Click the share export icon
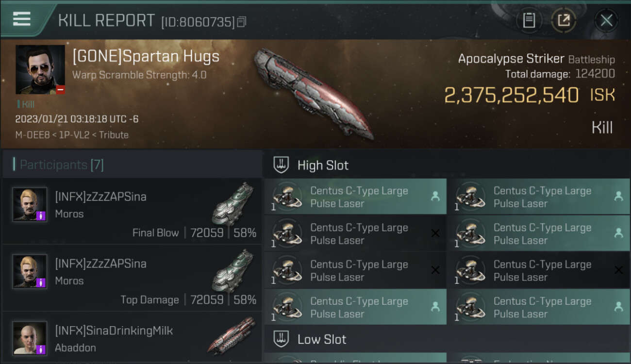 pos(563,20)
